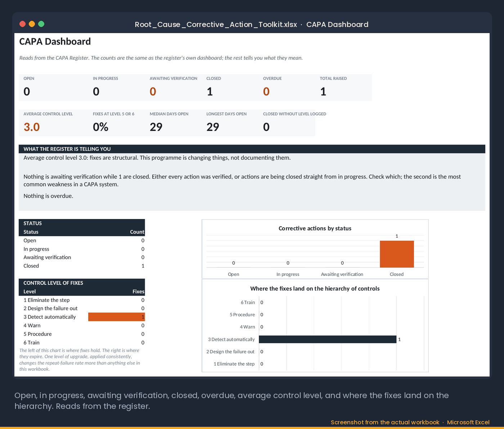The image size is (504, 429).
Task: Select the '1 Eliminate the step' table row
Action: pyautogui.click(x=82, y=300)
